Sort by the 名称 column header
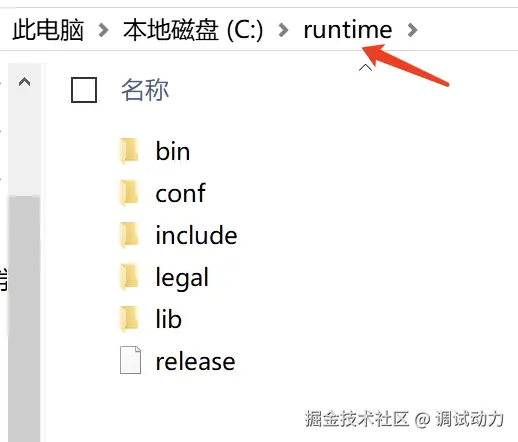Image resolution: width=518 pixels, height=442 pixels. tap(145, 90)
